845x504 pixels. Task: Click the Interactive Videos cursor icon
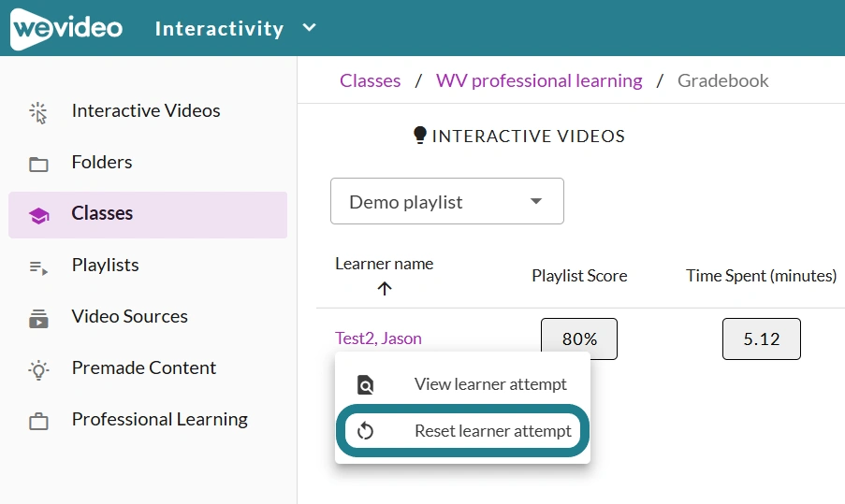pyautogui.click(x=38, y=112)
